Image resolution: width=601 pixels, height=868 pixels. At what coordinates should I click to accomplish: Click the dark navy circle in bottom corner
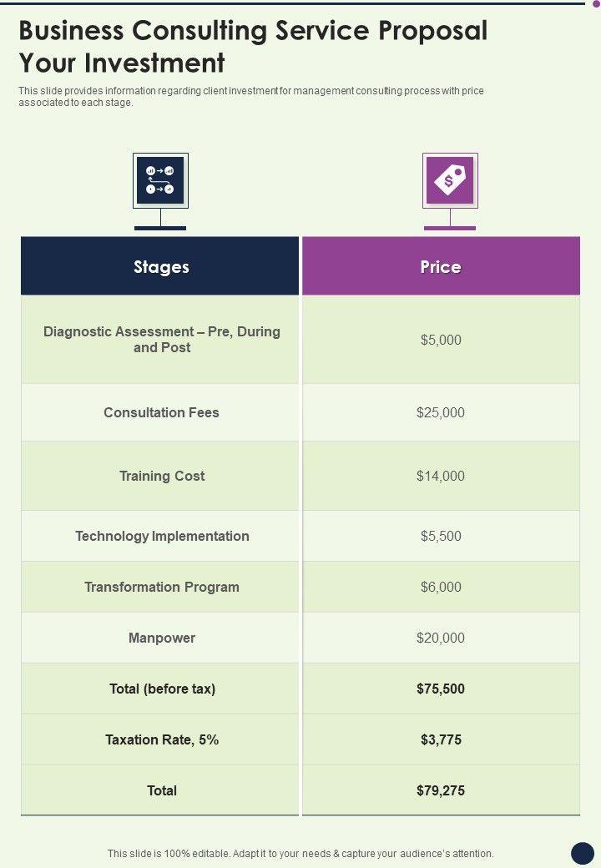click(582, 852)
